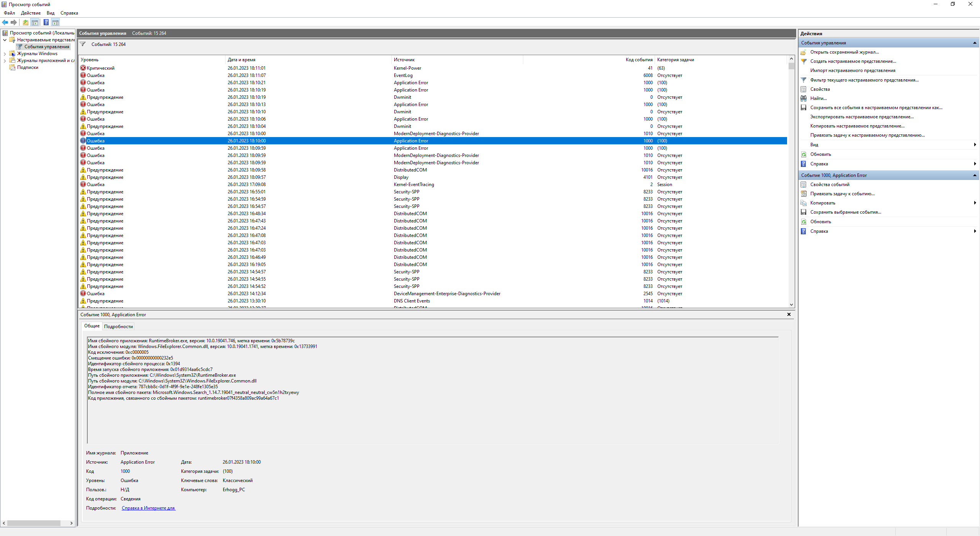Toggle the console tree show/hide toolbar icon
The width and height of the screenshot is (980, 536).
(x=35, y=22)
